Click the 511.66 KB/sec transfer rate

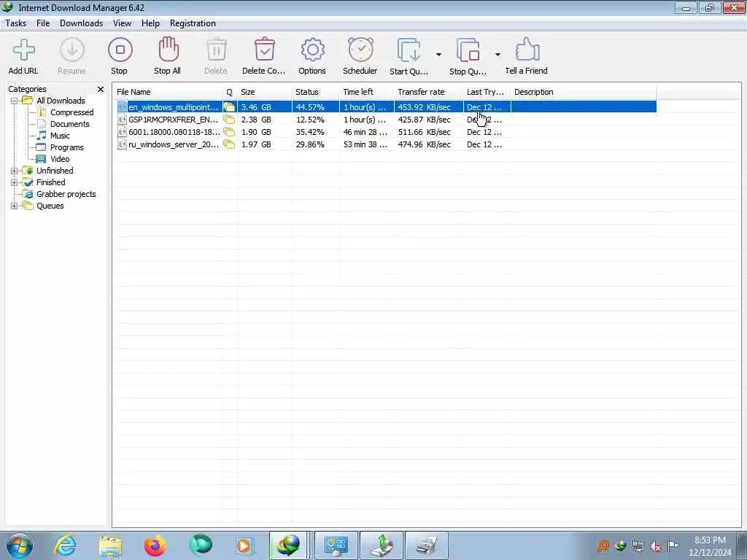click(x=424, y=132)
